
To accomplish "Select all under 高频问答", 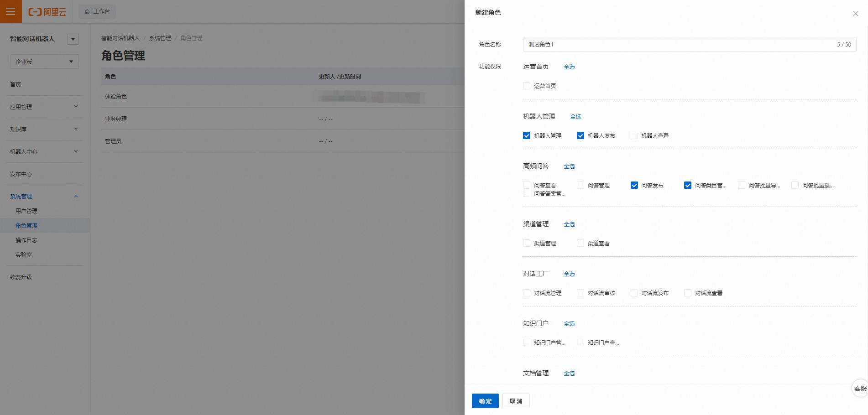I will (569, 166).
